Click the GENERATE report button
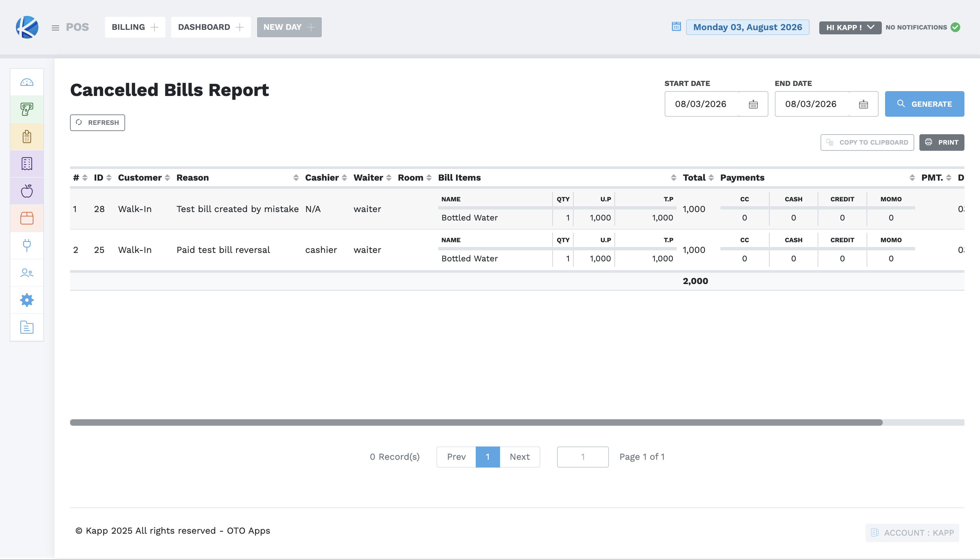Viewport: 980px width, 559px height. pos(924,104)
